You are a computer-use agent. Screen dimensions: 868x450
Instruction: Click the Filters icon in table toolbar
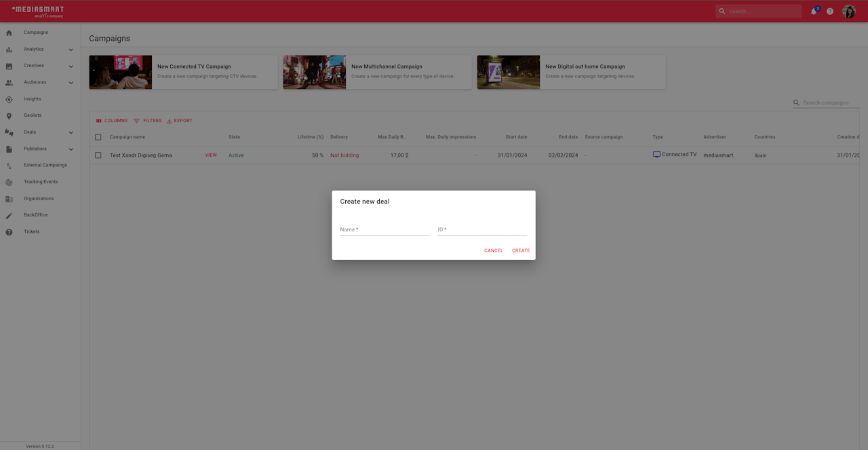click(136, 121)
